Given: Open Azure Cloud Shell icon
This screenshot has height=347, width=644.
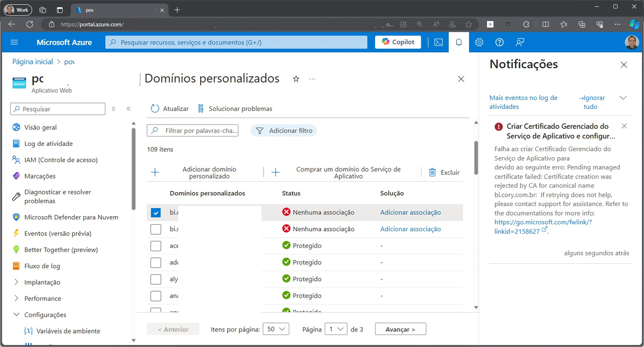Looking at the screenshot, I should [438, 42].
